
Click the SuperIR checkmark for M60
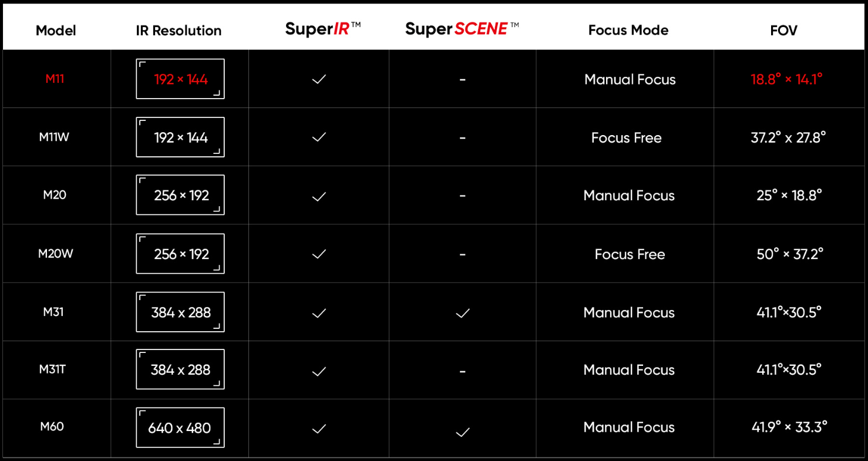click(319, 429)
